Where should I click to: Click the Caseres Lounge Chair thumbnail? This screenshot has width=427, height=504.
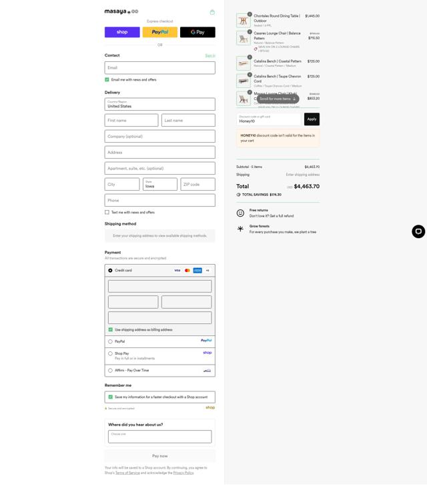pyautogui.click(x=244, y=38)
